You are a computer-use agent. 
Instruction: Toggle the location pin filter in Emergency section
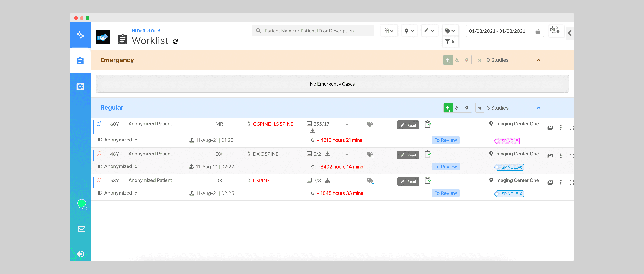click(x=467, y=60)
